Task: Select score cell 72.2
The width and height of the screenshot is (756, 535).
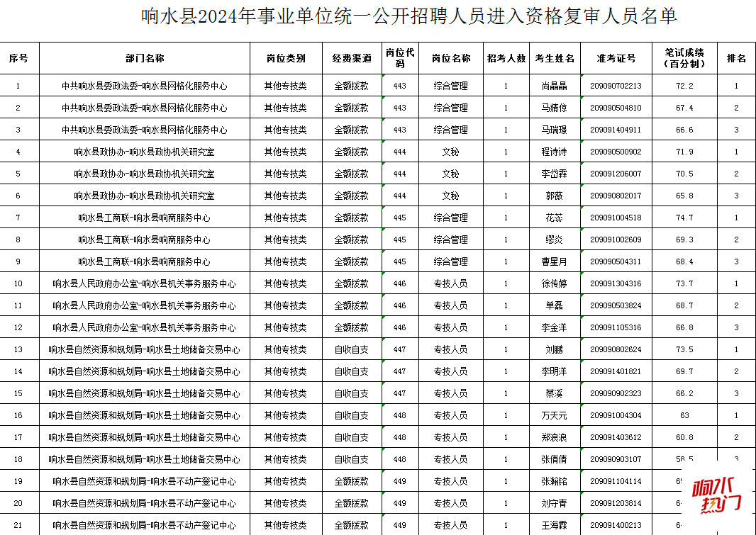Action: point(684,86)
